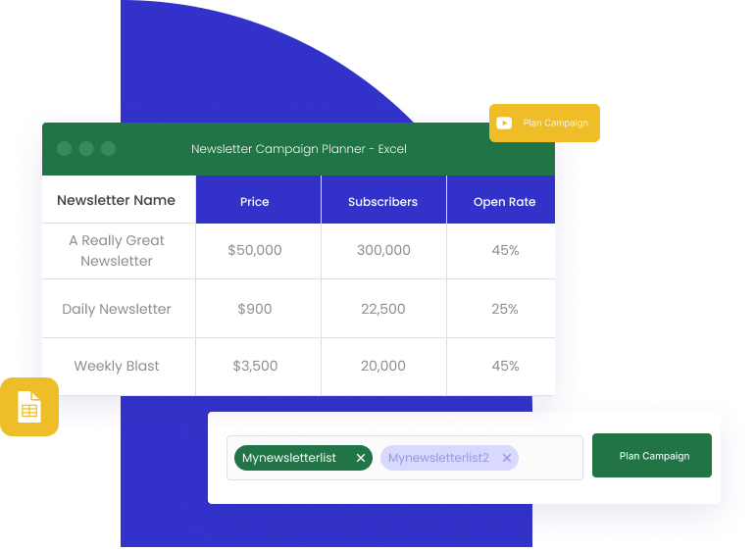The height and width of the screenshot is (551, 756).
Task: Click the yellow Plan Campaign label
Action: 555,124
